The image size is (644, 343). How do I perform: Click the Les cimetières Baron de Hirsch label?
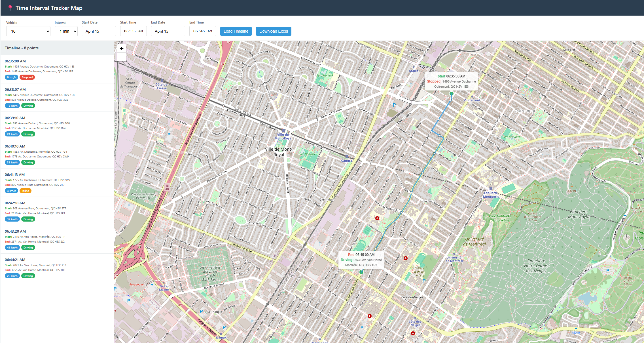[x=210, y=273]
